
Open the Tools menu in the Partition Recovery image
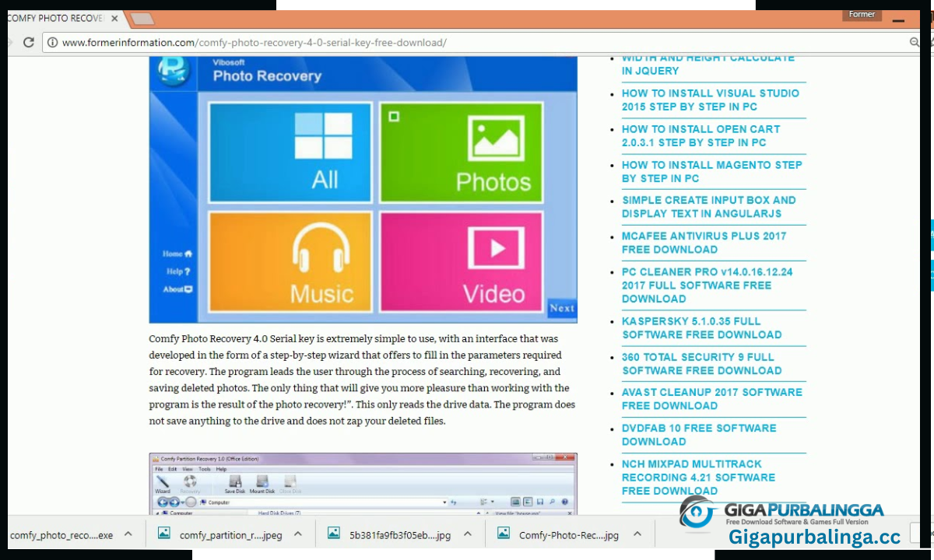tap(205, 469)
